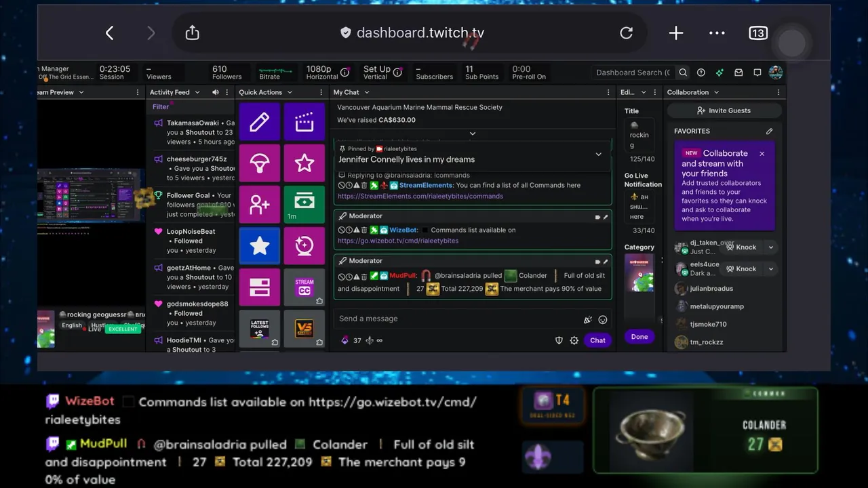Viewport: 868px width, 488px height.
Task: Click the add-person quick action tile
Action: click(260, 205)
